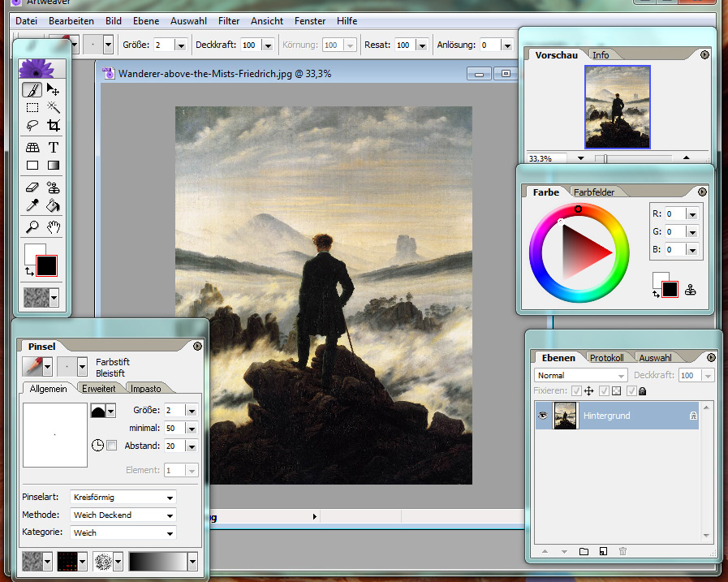
Task: Click the Vorschau navigator thumbnail image
Action: pyautogui.click(x=618, y=107)
